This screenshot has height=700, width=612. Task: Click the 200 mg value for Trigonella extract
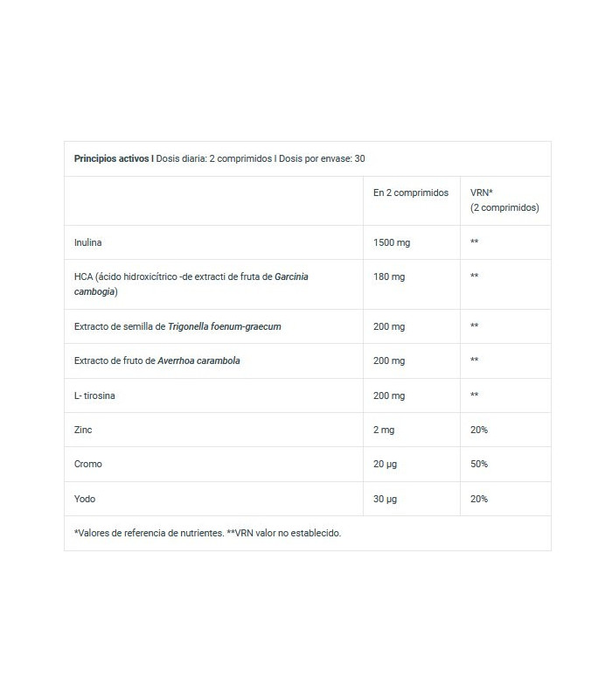pyautogui.click(x=389, y=326)
